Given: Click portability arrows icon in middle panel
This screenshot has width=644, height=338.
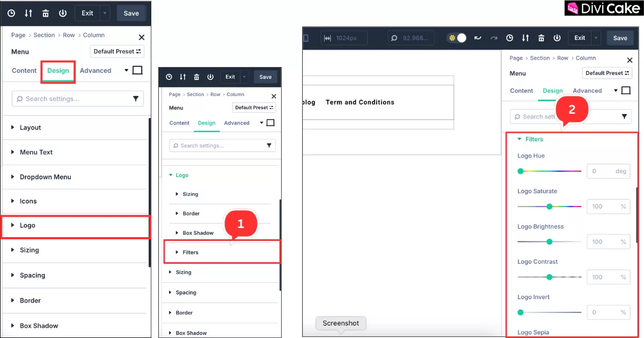Looking at the screenshot, I should (182, 77).
